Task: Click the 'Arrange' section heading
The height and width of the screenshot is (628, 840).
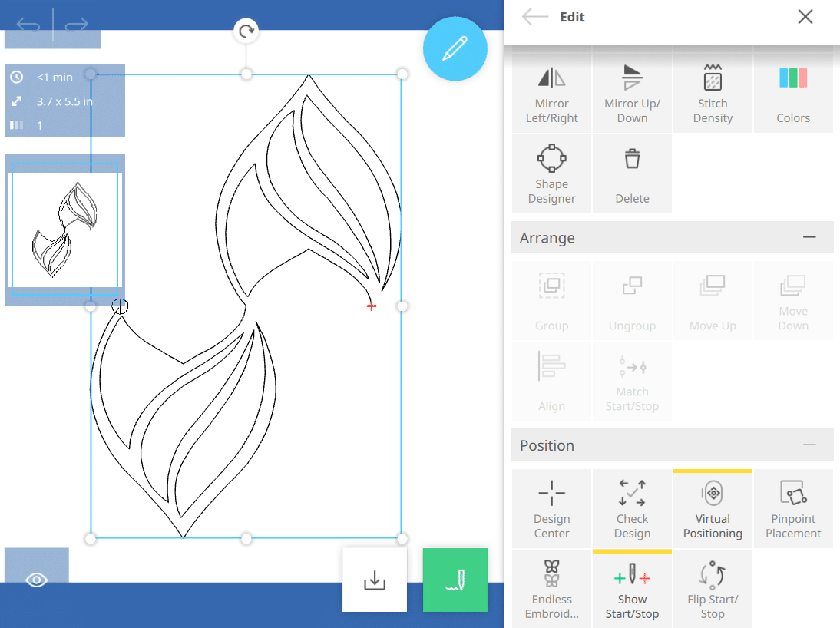Action: coord(547,237)
